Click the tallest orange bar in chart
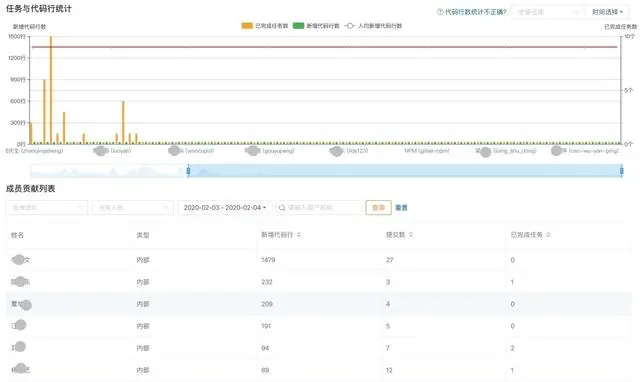 (51, 90)
